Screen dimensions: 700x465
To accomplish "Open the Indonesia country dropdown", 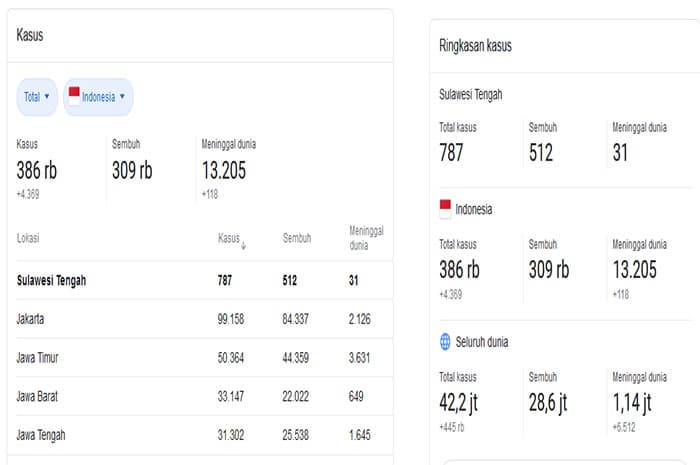I will point(99,97).
